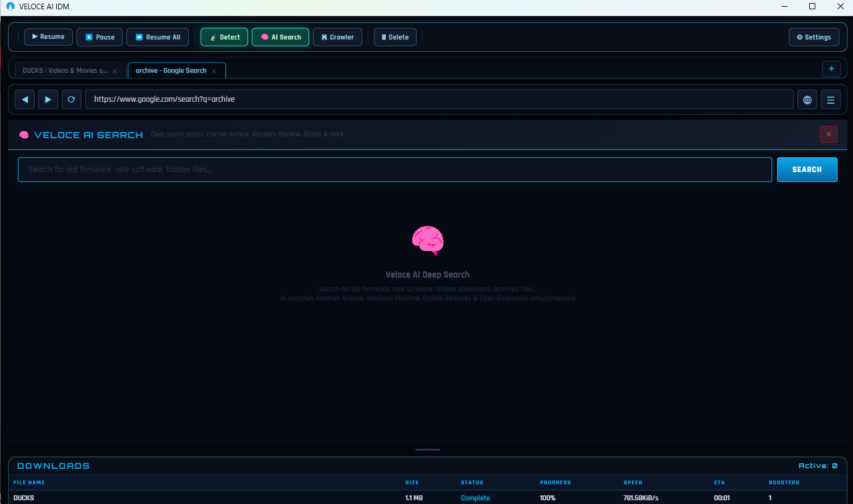Close the DUCKS Videos & Movies tab

pos(115,71)
